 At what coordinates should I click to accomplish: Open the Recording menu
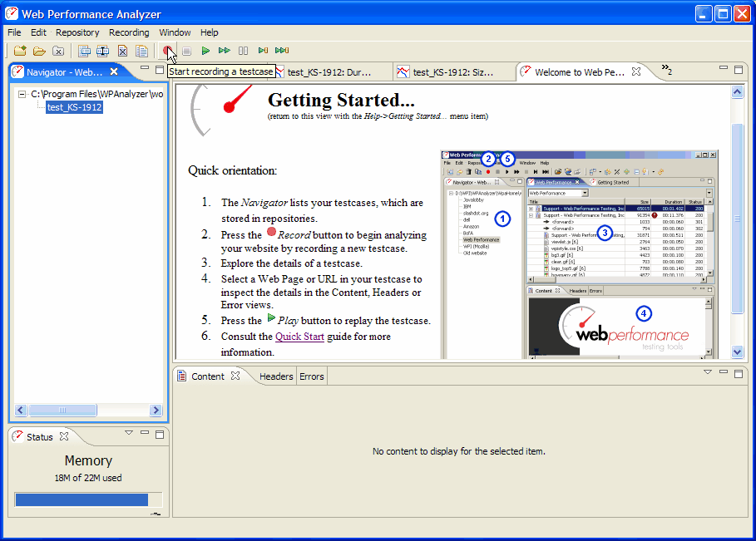click(x=129, y=32)
